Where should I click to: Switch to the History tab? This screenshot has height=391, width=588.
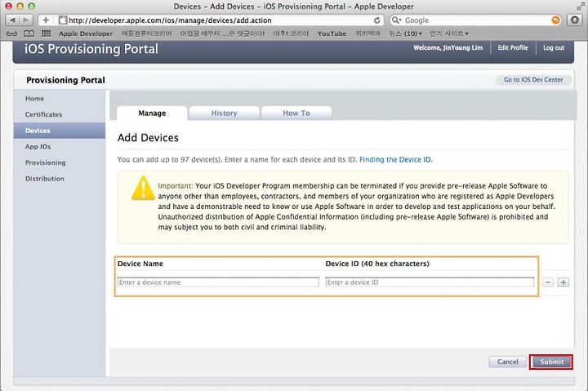[225, 113]
